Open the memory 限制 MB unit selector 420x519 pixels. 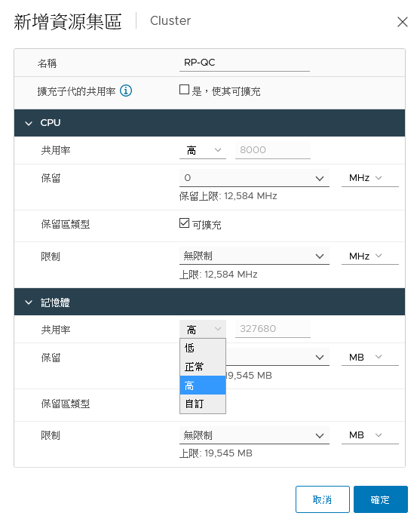(x=369, y=435)
